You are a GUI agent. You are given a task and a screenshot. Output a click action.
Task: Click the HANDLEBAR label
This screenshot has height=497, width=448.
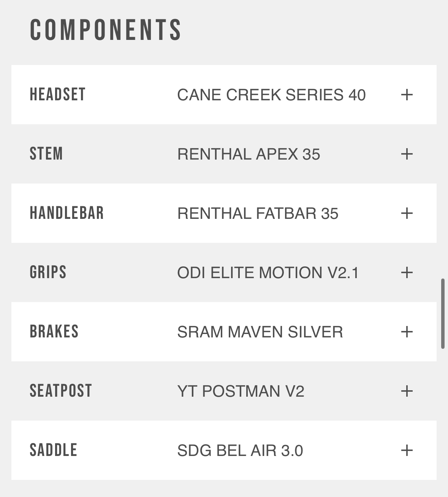67,213
